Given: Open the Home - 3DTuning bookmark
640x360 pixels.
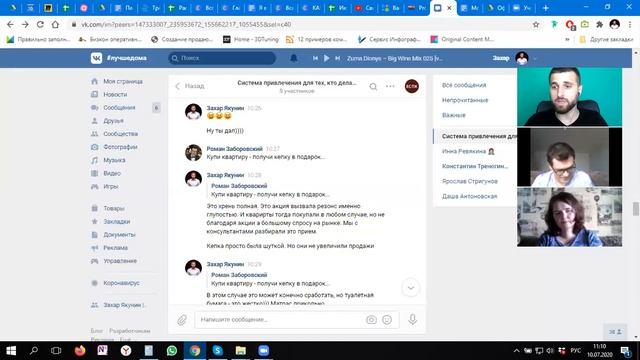Looking at the screenshot, I should pos(251,39).
